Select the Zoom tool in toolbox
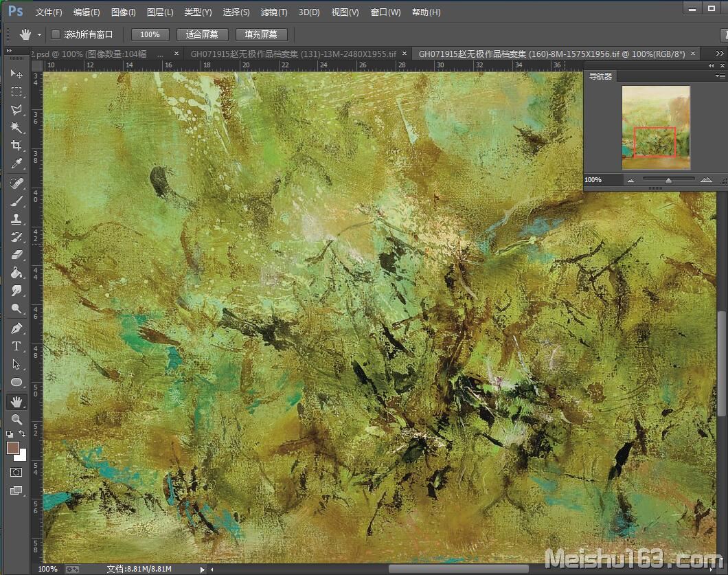 16,420
